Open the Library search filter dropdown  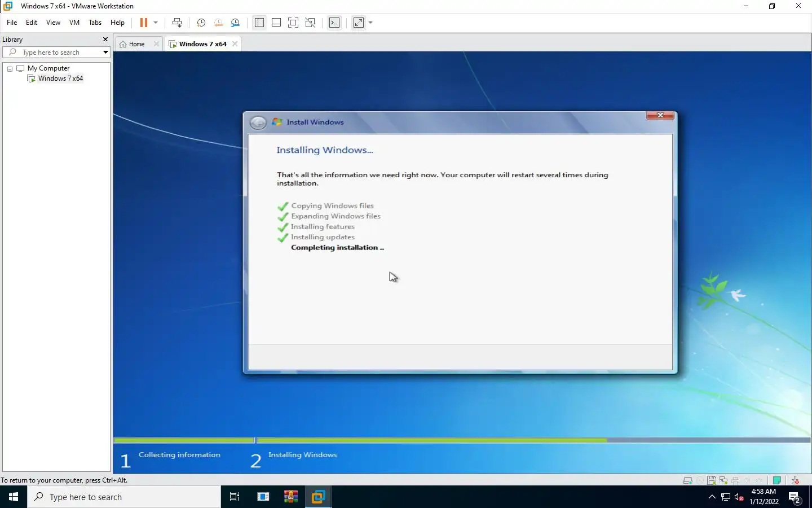point(105,52)
